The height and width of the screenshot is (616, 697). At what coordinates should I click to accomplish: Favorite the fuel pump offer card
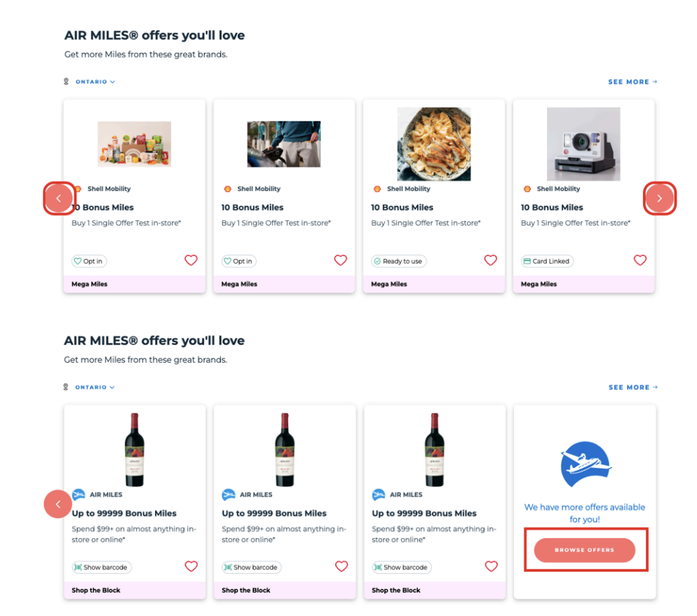pyautogui.click(x=341, y=260)
